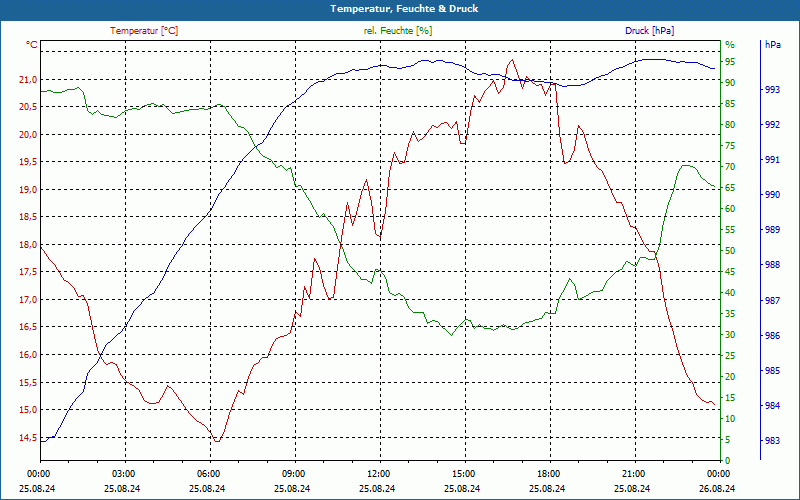Screen dimensions: 800x500
Task: Click the green "75" humidity axis value
Action: [x=730, y=146]
